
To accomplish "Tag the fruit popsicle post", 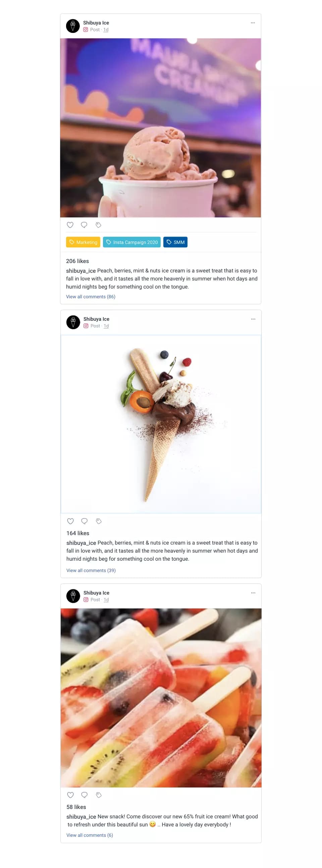I will point(99,795).
